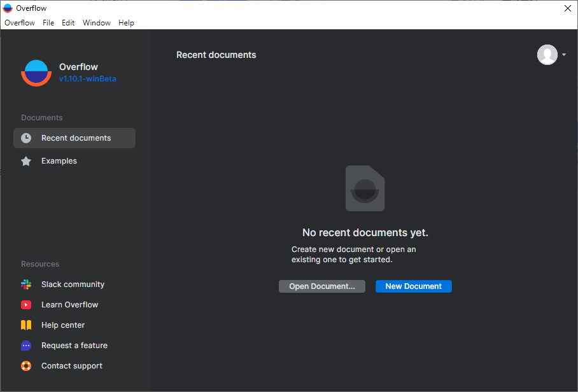
Task: Click the Overflow logo in the sidebar
Action: (36, 73)
